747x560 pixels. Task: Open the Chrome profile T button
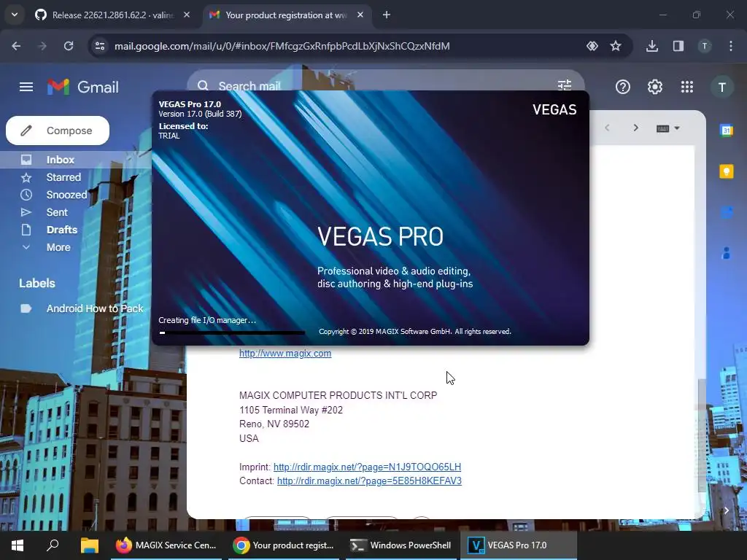705,46
